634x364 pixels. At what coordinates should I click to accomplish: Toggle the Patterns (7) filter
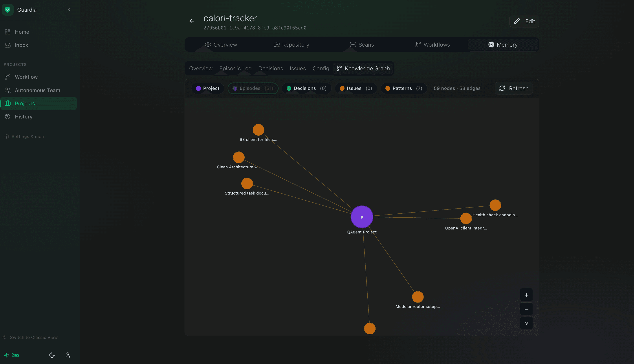(404, 88)
